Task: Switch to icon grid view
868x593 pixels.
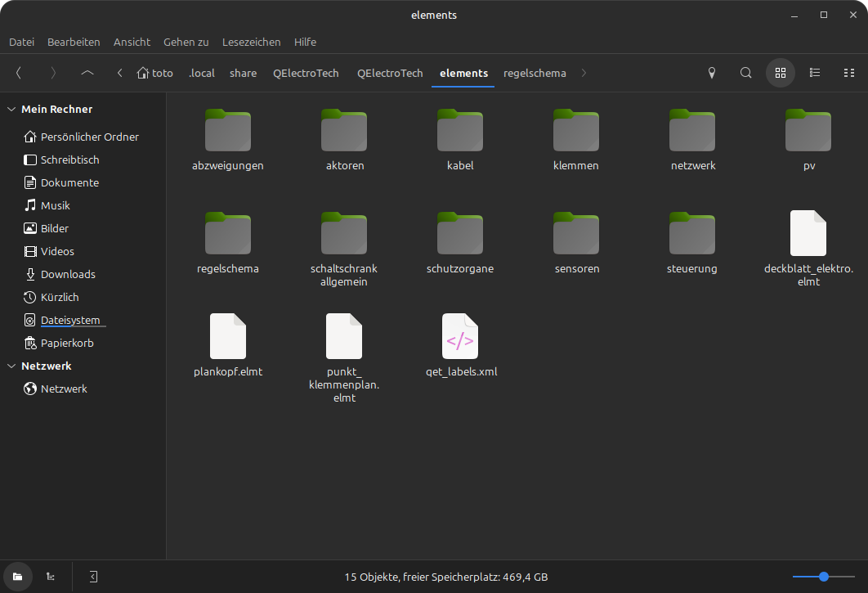Action: (x=780, y=73)
